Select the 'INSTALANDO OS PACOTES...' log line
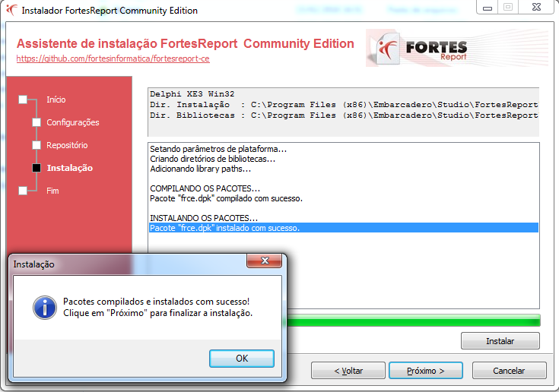Image resolution: width=559 pixels, height=392 pixels. tap(204, 218)
